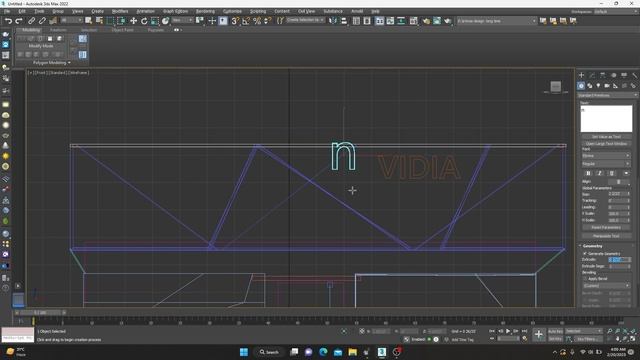This screenshot has width=640, height=360.
Task: Open the reference coordinate system View dropdown
Action: point(182,20)
